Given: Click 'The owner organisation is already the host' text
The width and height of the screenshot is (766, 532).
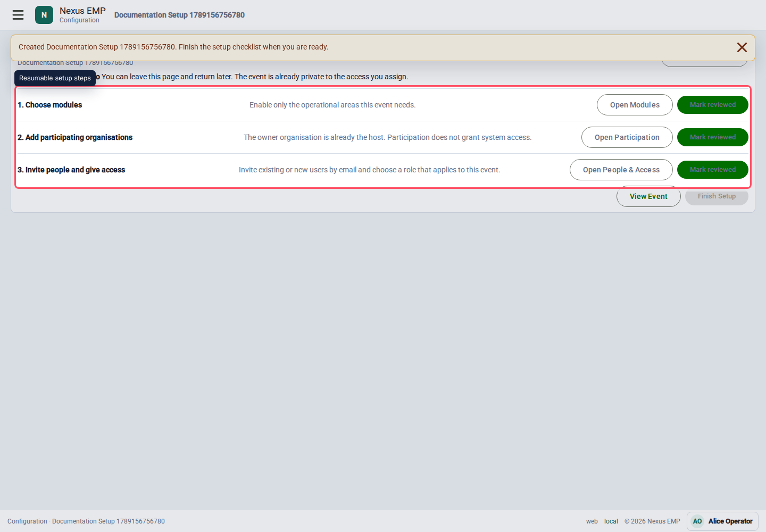Looking at the screenshot, I should tap(388, 137).
